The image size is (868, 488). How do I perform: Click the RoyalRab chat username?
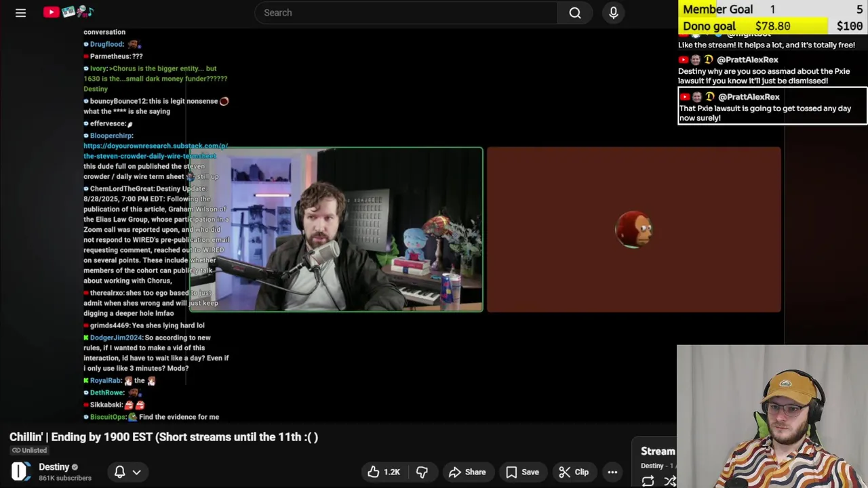tap(105, 381)
